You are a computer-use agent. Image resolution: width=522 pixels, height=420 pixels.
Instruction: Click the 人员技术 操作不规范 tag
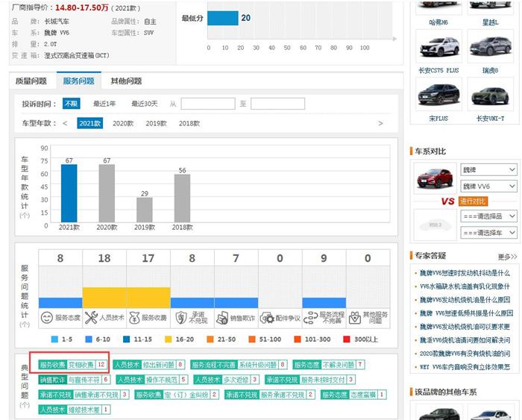click(152, 380)
